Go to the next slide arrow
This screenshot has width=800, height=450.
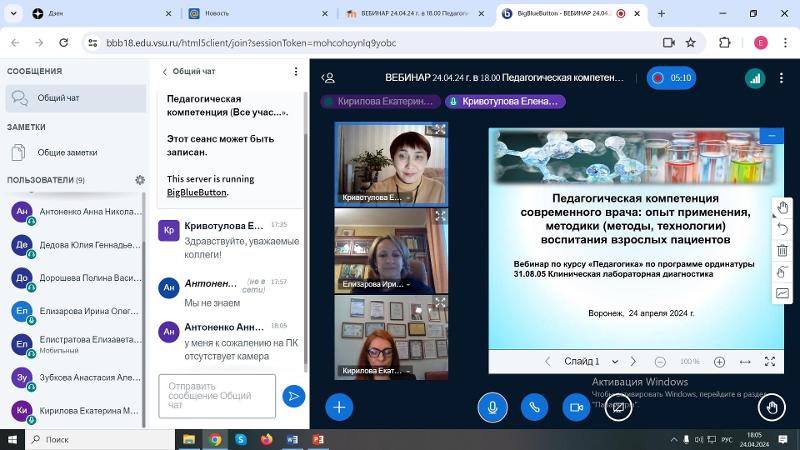click(633, 361)
